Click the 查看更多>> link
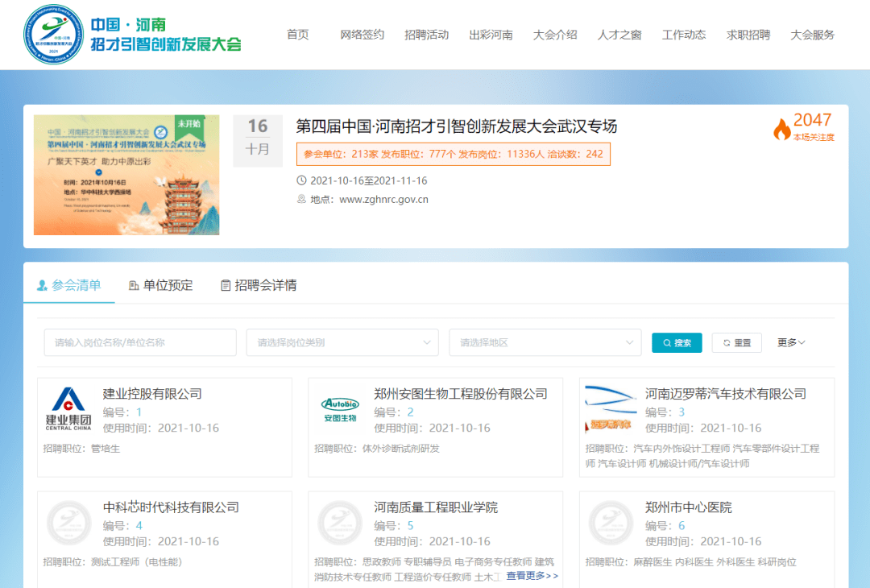Screen dimensions: 870x588 (532, 576)
